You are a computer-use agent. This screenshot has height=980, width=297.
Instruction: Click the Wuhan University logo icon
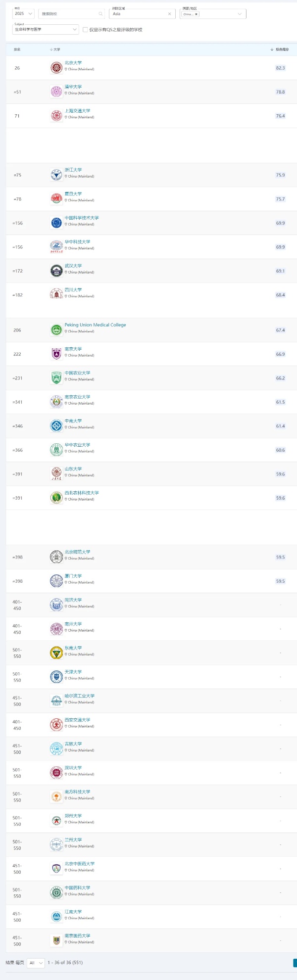pos(56,271)
